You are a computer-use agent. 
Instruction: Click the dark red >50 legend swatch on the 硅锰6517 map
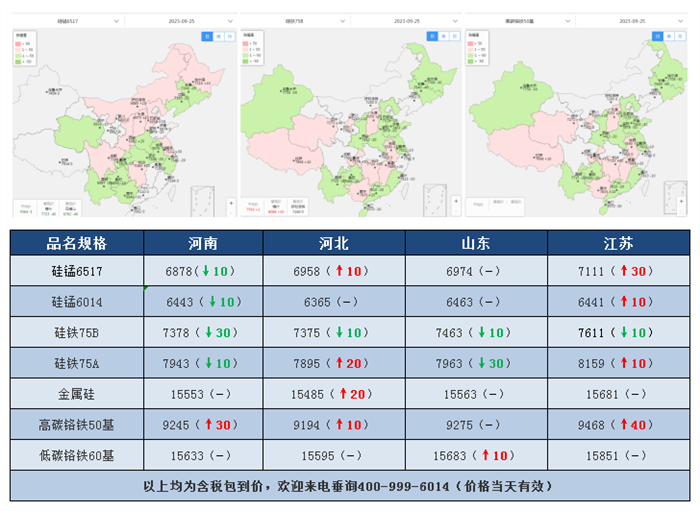pos(17,43)
